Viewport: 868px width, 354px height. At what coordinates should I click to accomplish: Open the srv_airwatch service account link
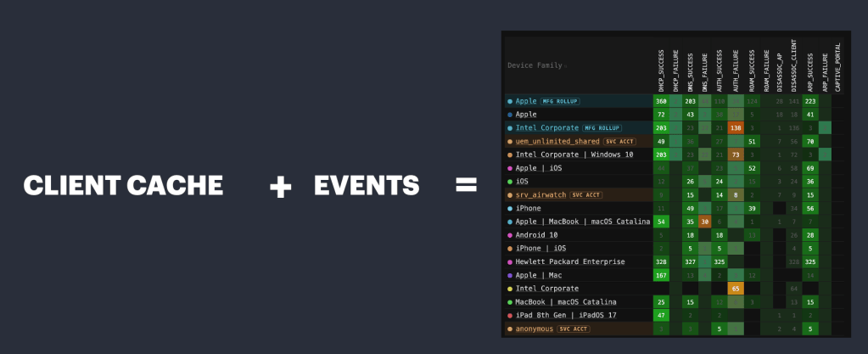click(538, 195)
